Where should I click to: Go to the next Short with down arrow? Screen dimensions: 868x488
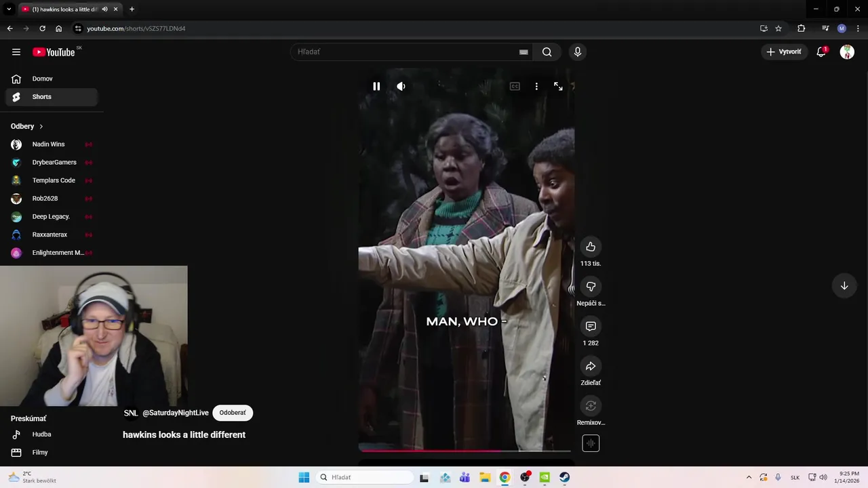tap(844, 286)
